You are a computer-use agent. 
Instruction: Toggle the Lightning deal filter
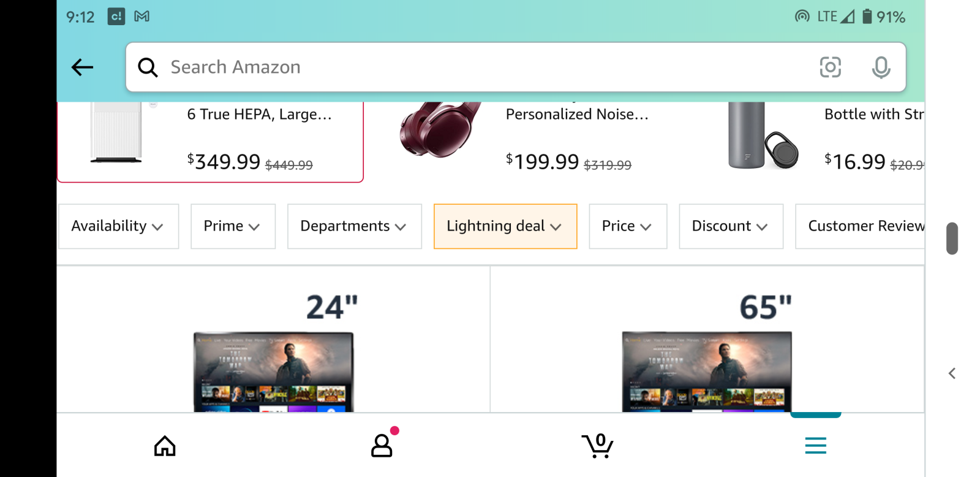505,226
